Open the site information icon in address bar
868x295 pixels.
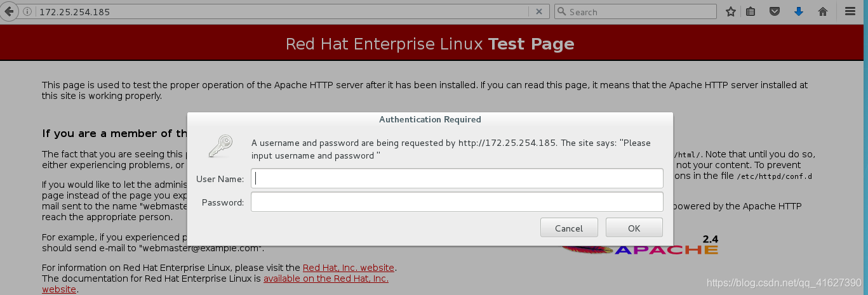[27, 11]
